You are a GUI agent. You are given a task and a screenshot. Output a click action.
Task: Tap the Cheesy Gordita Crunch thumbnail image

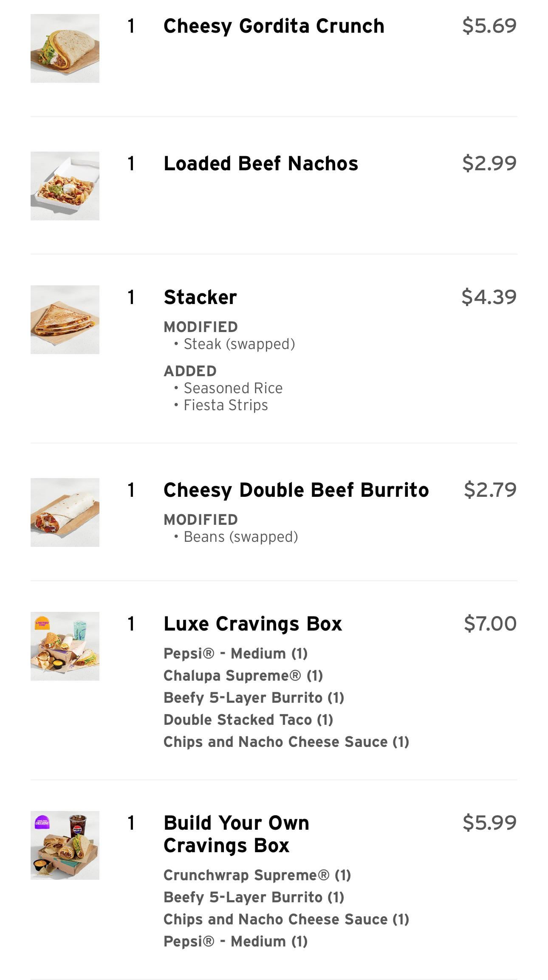tap(65, 48)
